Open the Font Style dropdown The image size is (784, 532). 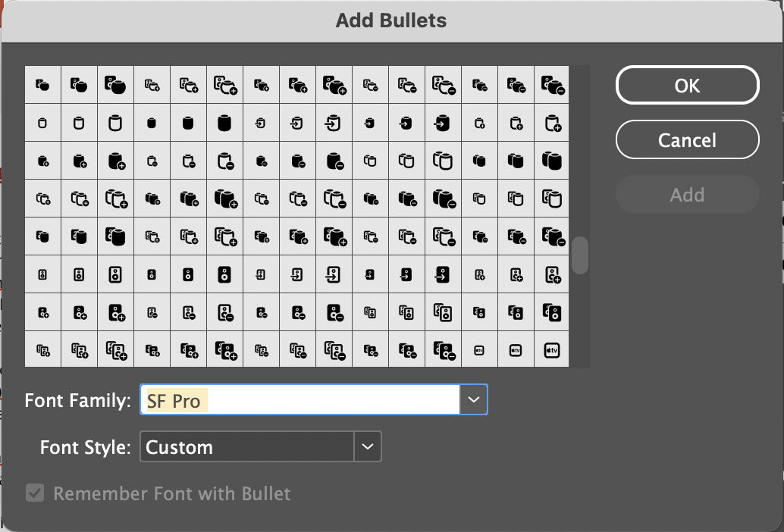[366, 446]
